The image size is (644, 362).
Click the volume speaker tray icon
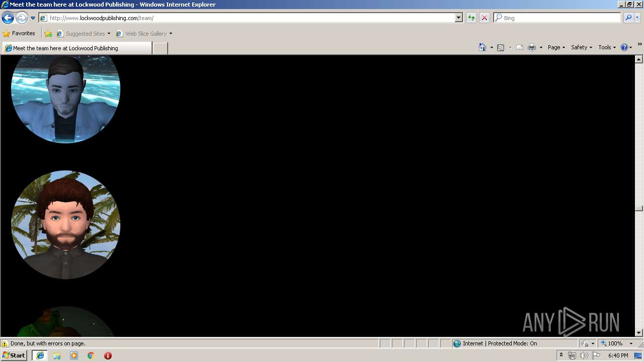[584, 355]
